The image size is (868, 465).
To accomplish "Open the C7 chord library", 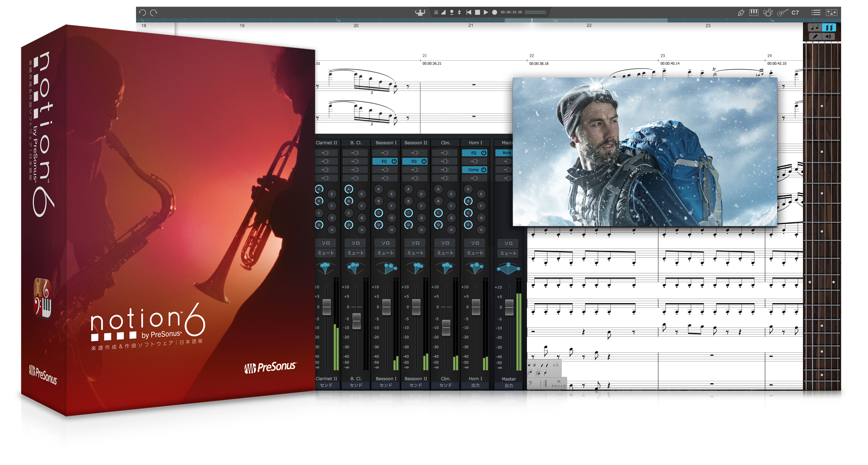I will click(795, 12).
